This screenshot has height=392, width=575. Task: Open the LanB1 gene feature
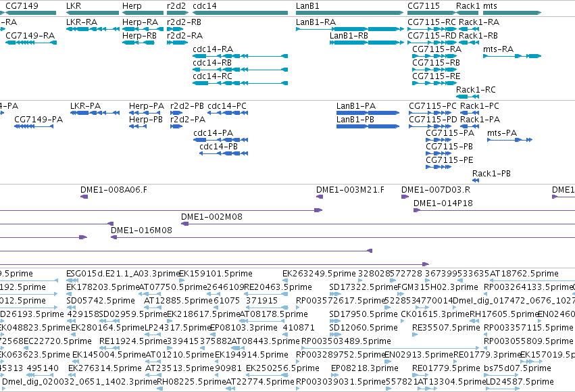pos(349,13)
